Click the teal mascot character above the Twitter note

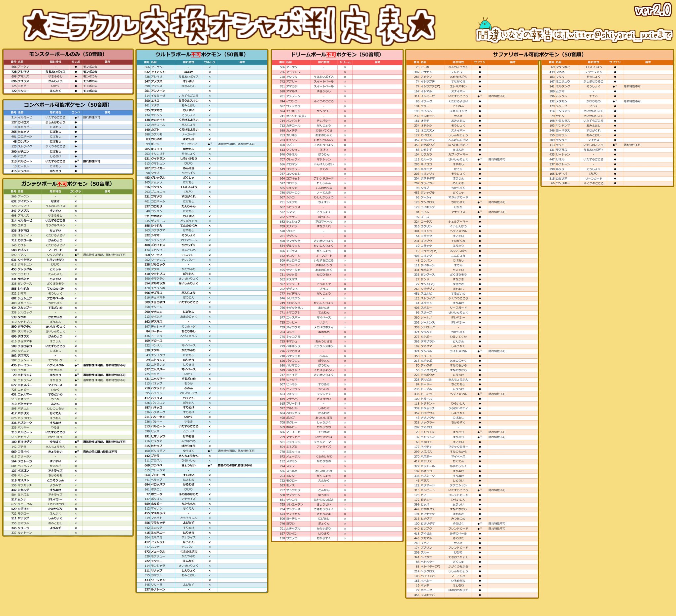click(485, 24)
